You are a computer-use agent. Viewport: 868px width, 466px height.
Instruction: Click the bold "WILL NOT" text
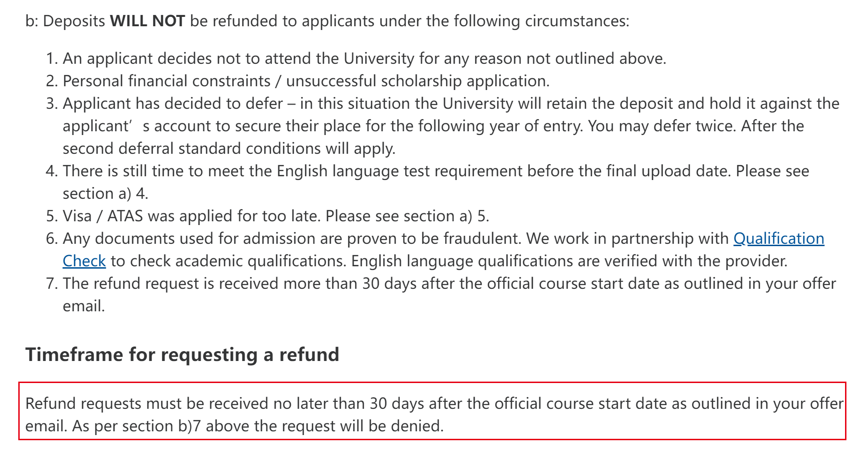click(x=147, y=21)
